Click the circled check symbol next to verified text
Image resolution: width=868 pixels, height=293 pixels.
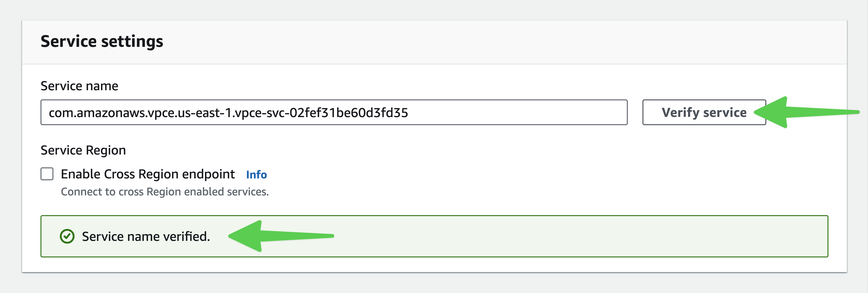tap(67, 237)
